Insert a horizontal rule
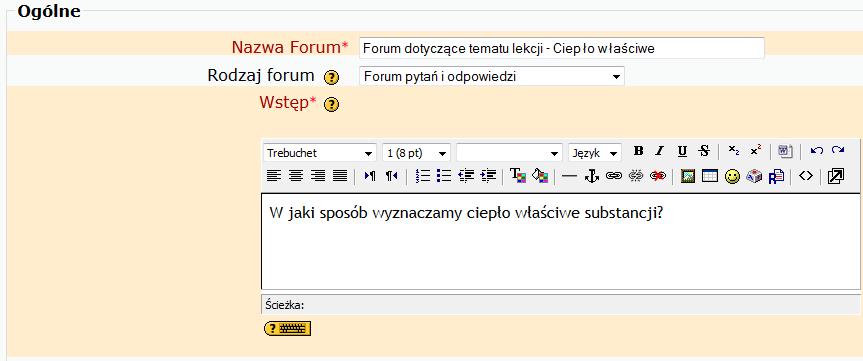Image resolution: width=863 pixels, height=361 pixels. (570, 176)
